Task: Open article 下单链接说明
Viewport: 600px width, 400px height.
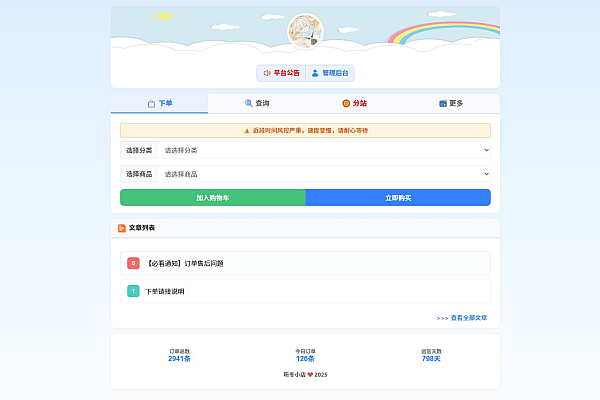Action: (305, 291)
